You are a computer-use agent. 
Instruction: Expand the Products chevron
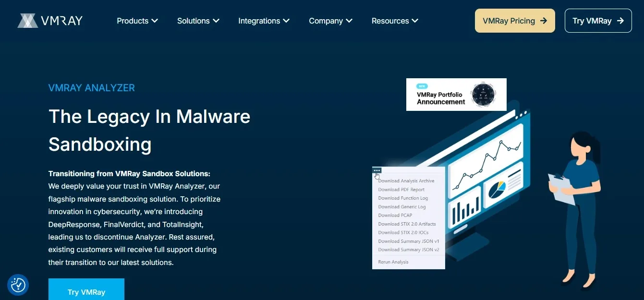155,21
